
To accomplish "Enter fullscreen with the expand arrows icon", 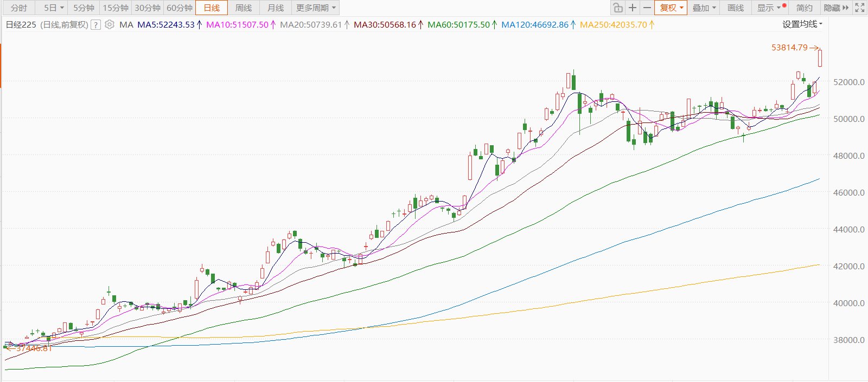I will [x=860, y=8].
